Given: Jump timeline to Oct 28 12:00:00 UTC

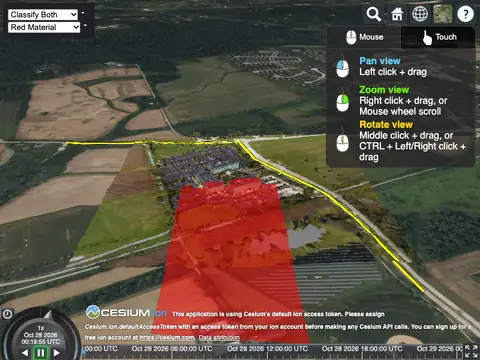Looking at the screenshot, I should tap(267, 349).
